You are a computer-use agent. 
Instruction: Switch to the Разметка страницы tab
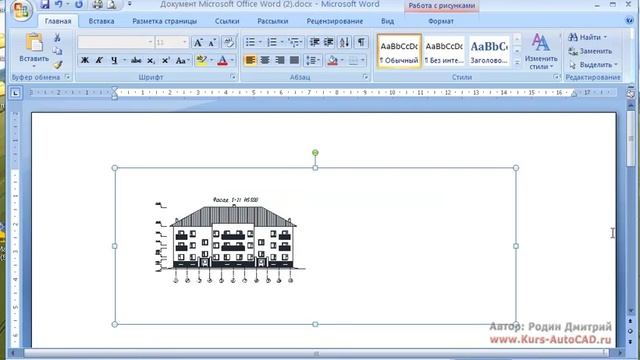(164, 21)
